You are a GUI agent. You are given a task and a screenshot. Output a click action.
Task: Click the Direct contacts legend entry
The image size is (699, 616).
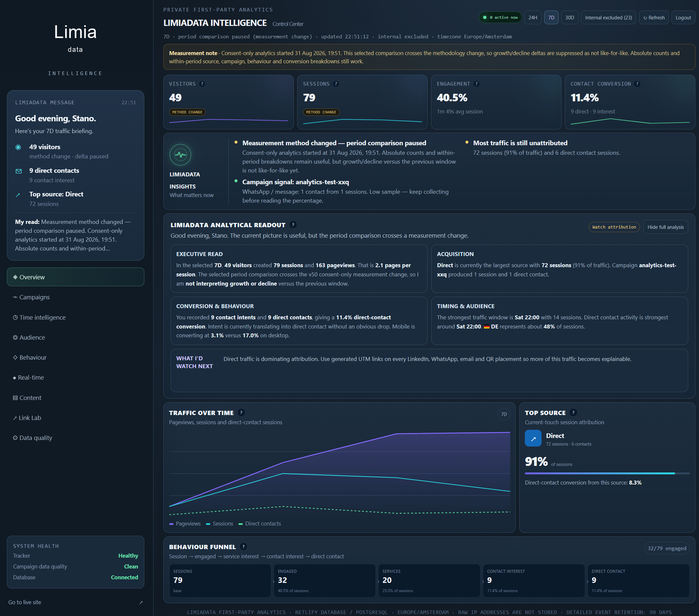pyautogui.click(x=259, y=523)
